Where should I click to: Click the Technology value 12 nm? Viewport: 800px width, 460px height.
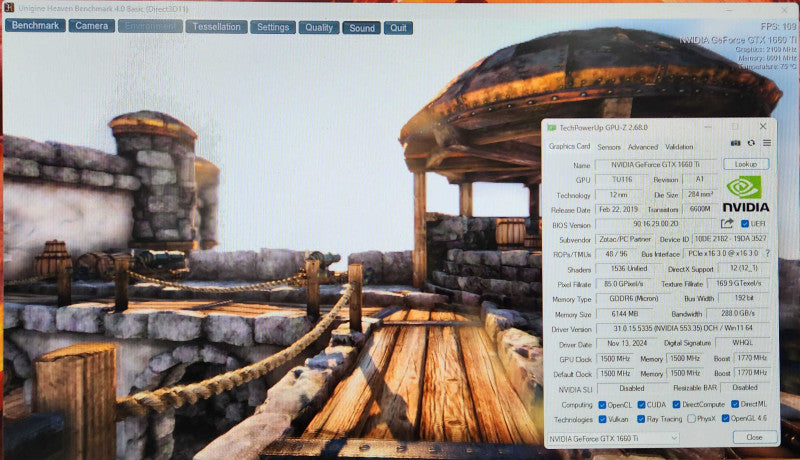click(618, 195)
